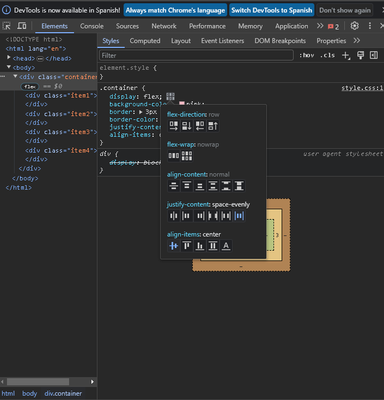Set flex-direction to column-reverse

(213, 126)
